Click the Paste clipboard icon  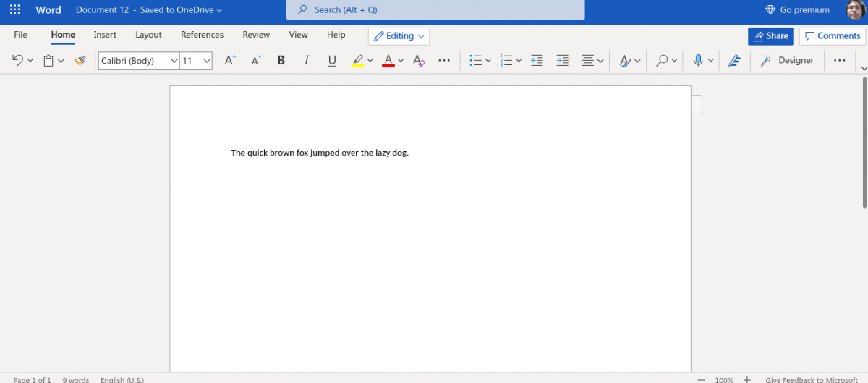coord(48,61)
